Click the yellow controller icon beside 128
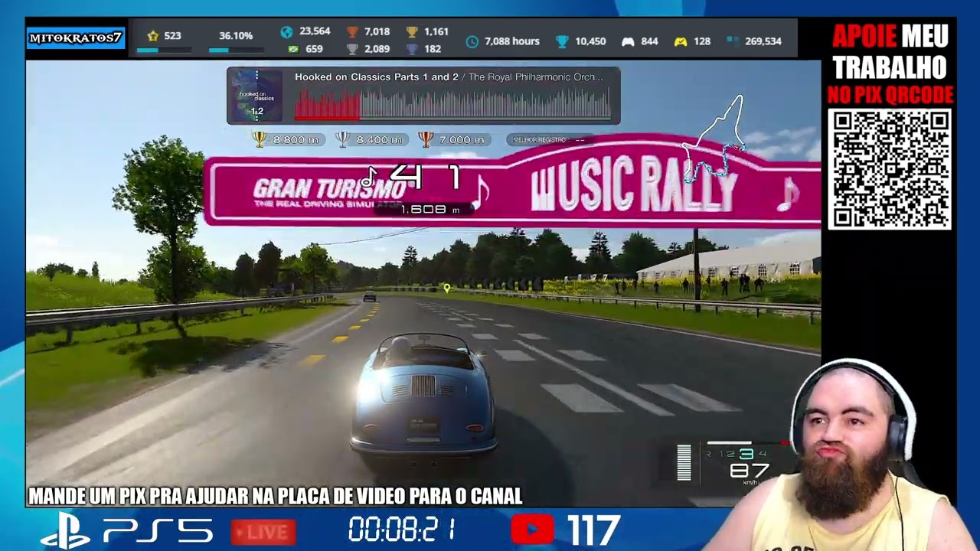This screenshot has width=980, height=551. (680, 41)
